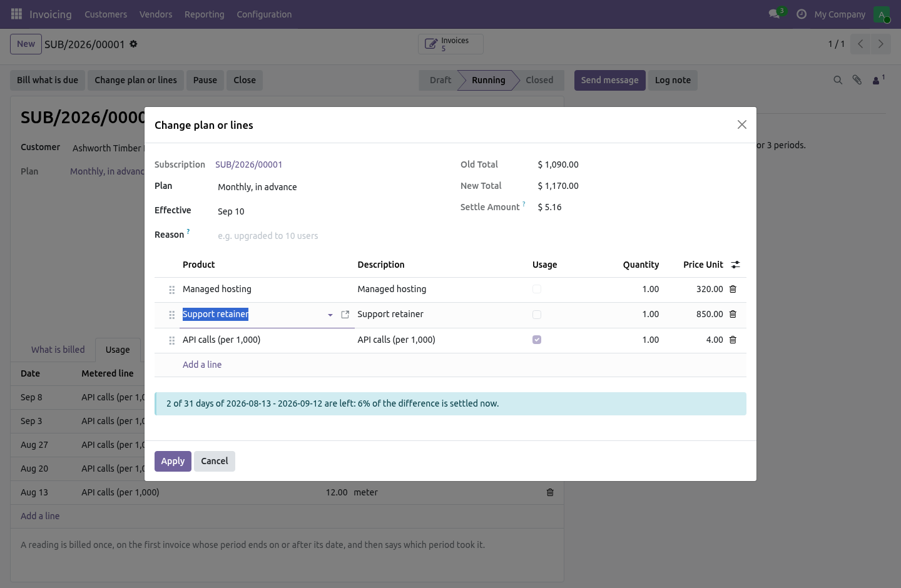Click the Apply button
Viewport: 901px width, 588px height.
tap(173, 461)
